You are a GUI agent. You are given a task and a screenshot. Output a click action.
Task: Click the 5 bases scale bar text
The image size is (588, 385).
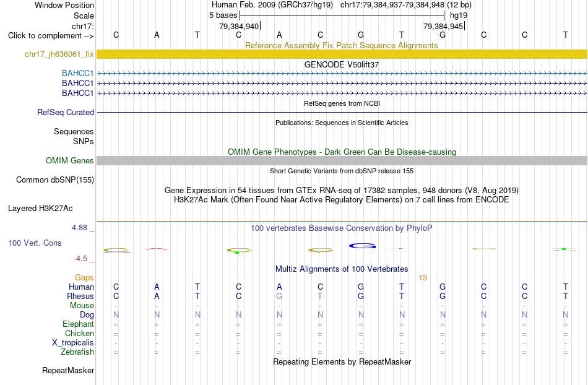[x=223, y=15]
